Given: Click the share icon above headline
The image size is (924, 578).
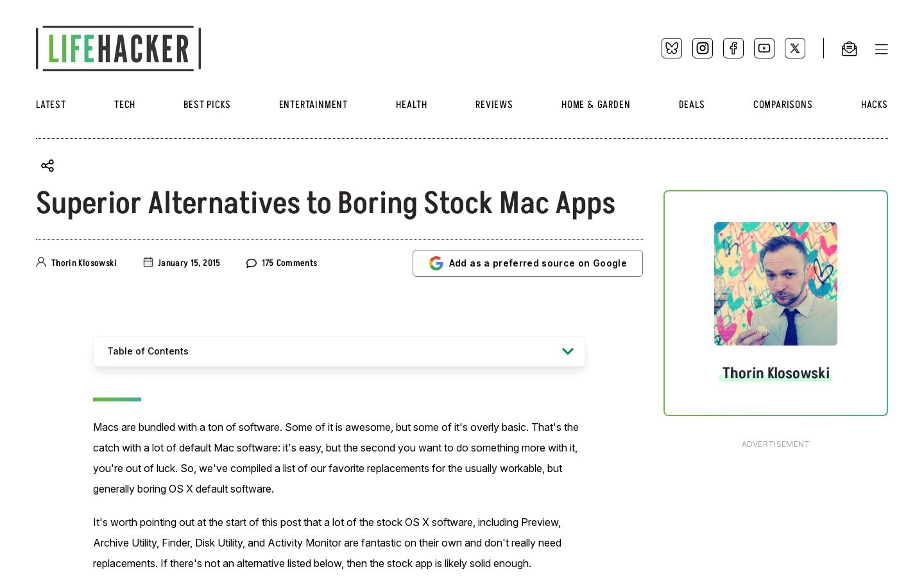Looking at the screenshot, I should click(x=47, y=166).
